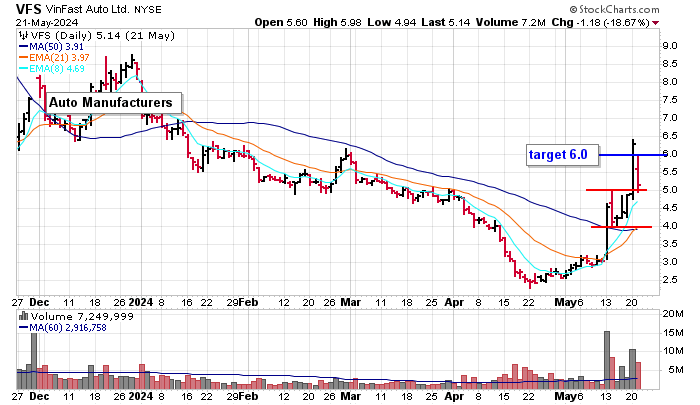Click the Dec label on volume date axis
The height and width of the screenshot is (405, 700).
(x=39, y=396)
